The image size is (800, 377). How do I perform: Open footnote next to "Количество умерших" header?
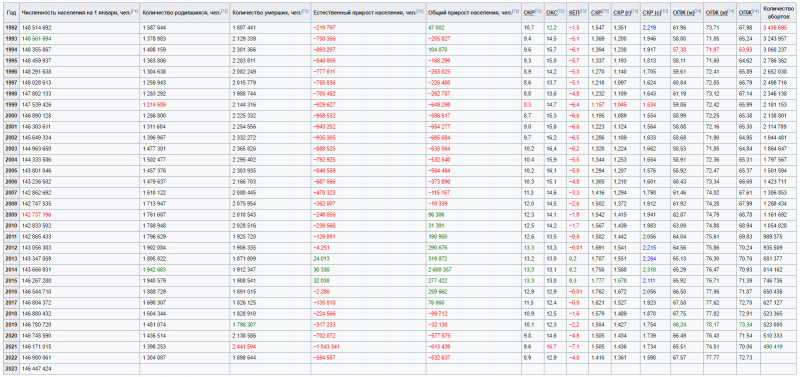click(306, 10)
